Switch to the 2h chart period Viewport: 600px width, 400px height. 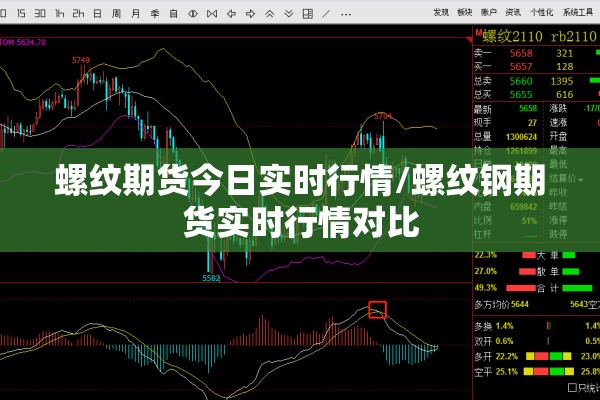pyautogui.click(x=78, y=14)
